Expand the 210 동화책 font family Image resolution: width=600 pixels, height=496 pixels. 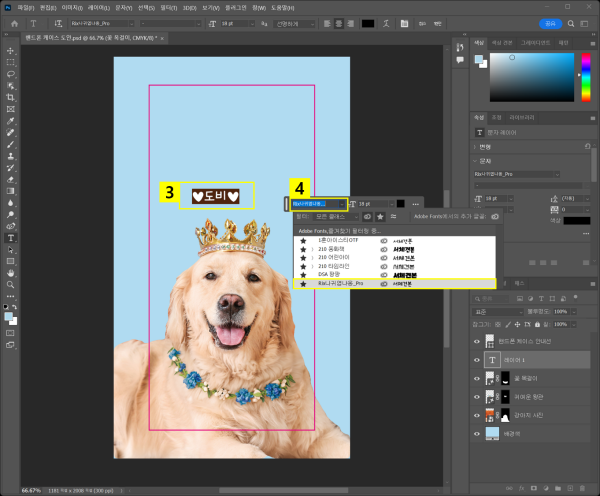[x=311, y=250]
